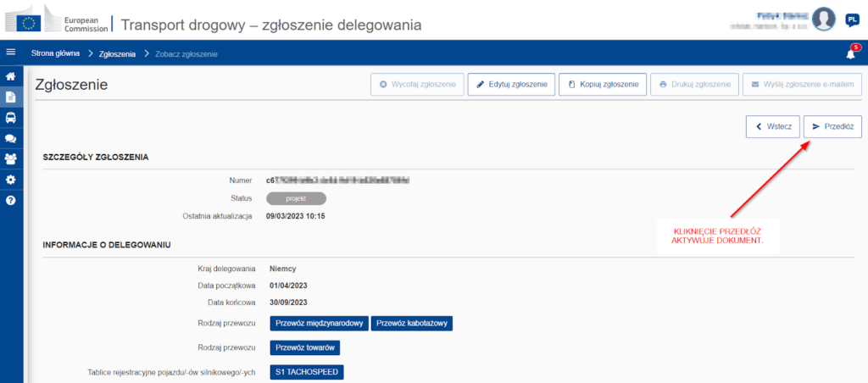Click Przewóz międzynarodowy tag
This screenshot has height=383, width=868.
319,323
